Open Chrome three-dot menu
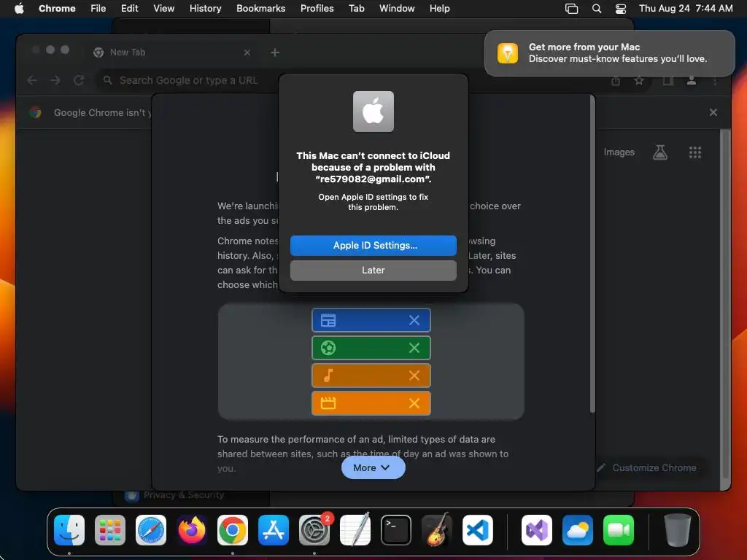Image resolution: width=747 pixels, height=560 pixels. 715,81
